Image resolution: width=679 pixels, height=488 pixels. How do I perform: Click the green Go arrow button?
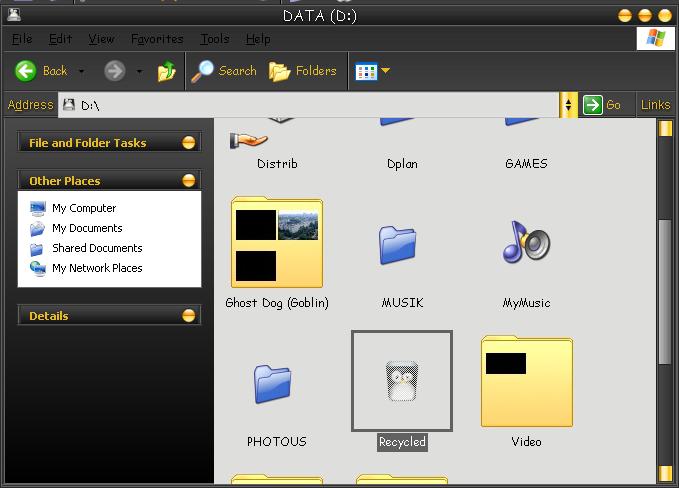(x=592, y=105)
